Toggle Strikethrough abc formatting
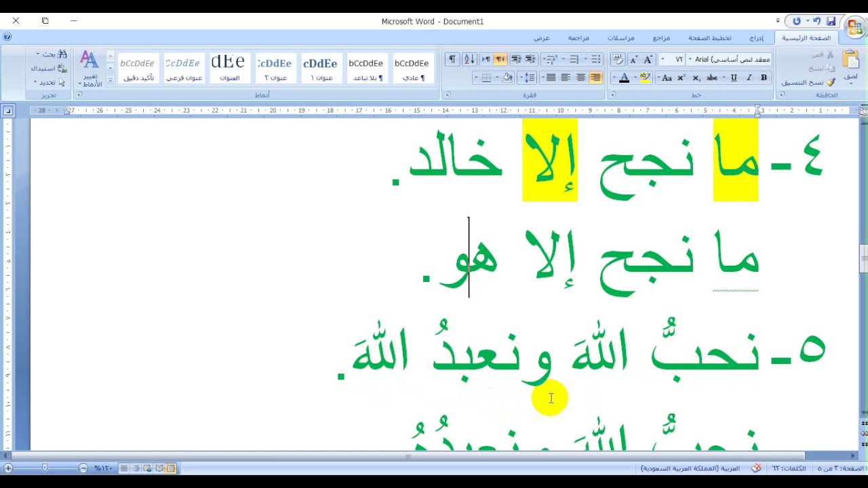The height and width of the screenshot is (488, 868). (x=712, y=78)
